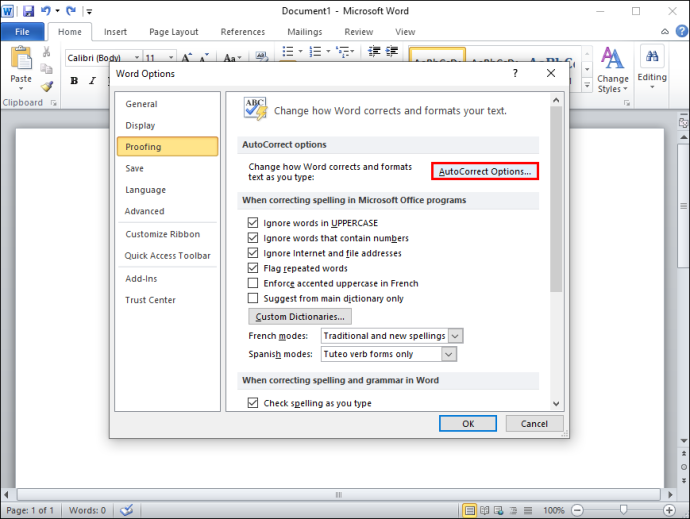Expand the Styles gallery More arrow

click(587, 85)
